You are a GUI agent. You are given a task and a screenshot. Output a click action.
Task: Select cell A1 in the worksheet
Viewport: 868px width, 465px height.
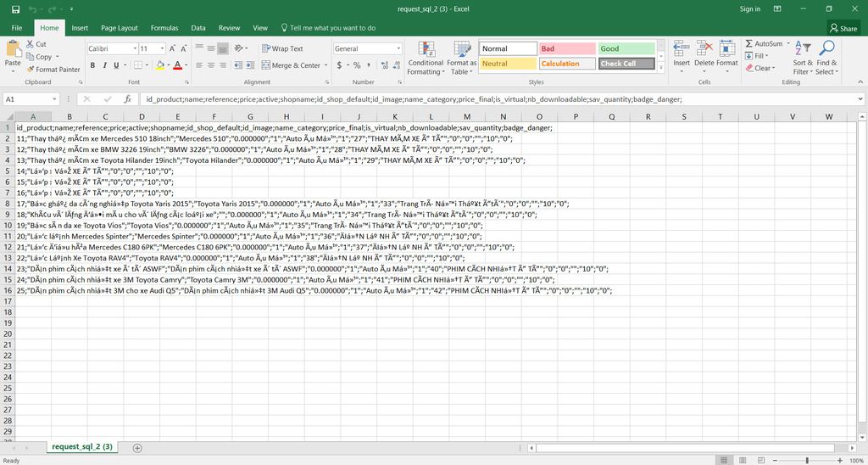click(x=32, y=127)
